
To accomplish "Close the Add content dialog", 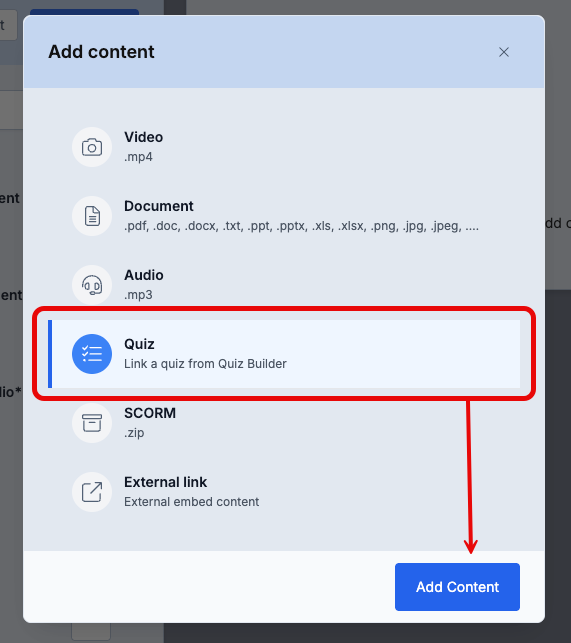I will 504,52.
